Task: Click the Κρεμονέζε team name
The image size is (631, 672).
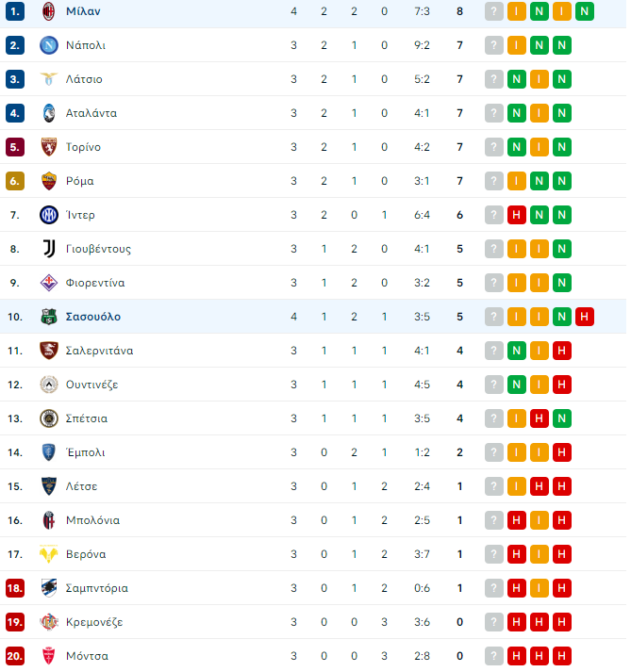Action: point(94,622)
